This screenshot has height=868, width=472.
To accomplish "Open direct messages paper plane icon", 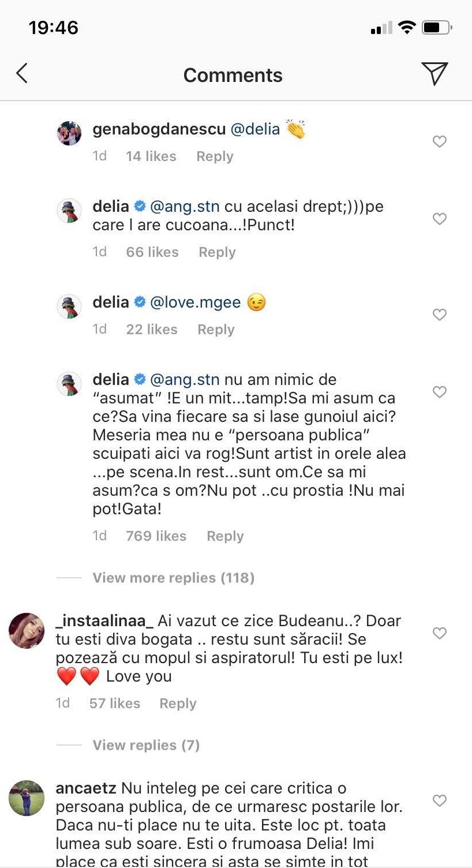I will [434, 74].
